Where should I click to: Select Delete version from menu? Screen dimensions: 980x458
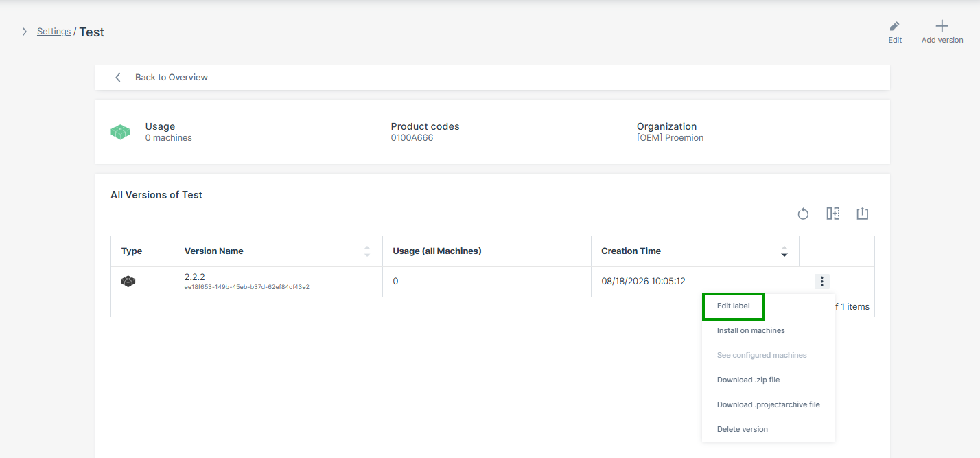[x=743, y=429]
